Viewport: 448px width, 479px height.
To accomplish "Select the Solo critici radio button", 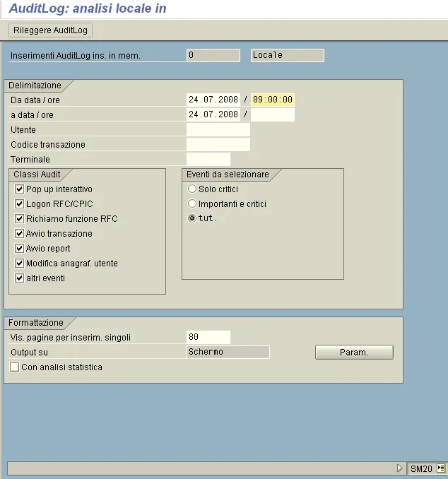I will [x=192, y=189].
